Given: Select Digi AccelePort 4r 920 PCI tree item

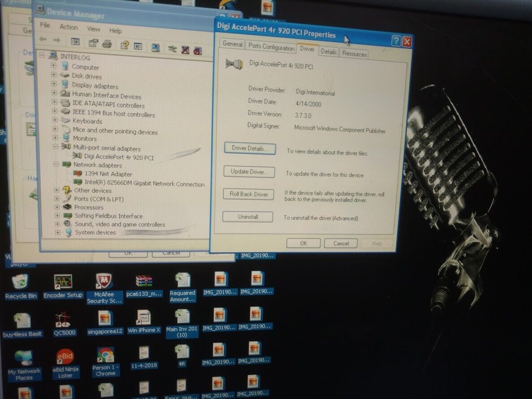Looking at the screenshot, I should point(119,157).
